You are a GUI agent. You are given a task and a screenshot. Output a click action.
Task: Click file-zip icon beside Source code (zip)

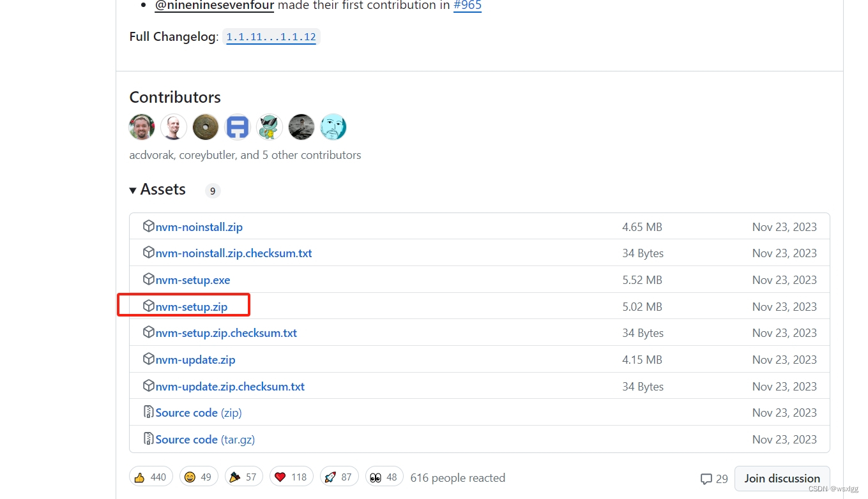(149, 412)
